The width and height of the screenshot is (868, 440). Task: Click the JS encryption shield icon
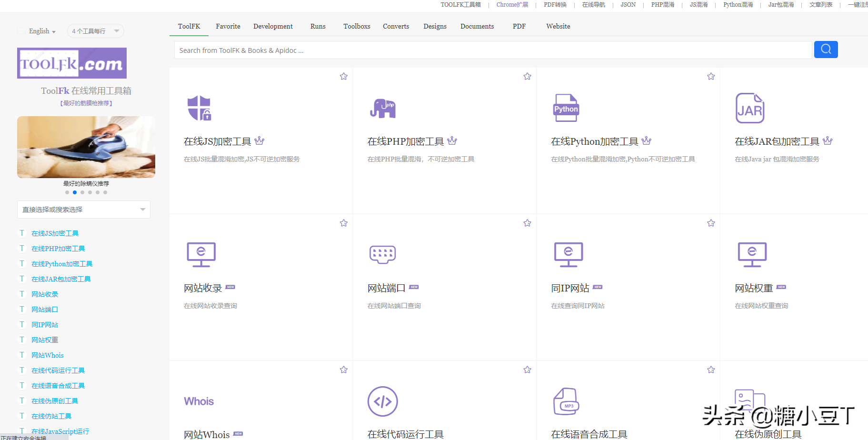pyautogui.click(x=199, y=108)
